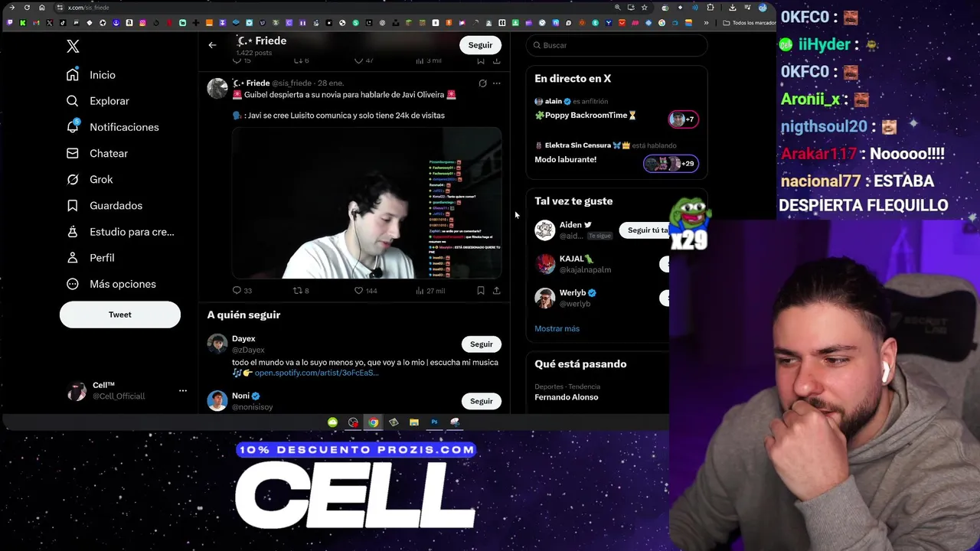Like the tweet with 144 likes
The width and height of the screenshot is (980, 551).
tap(358, 291)
